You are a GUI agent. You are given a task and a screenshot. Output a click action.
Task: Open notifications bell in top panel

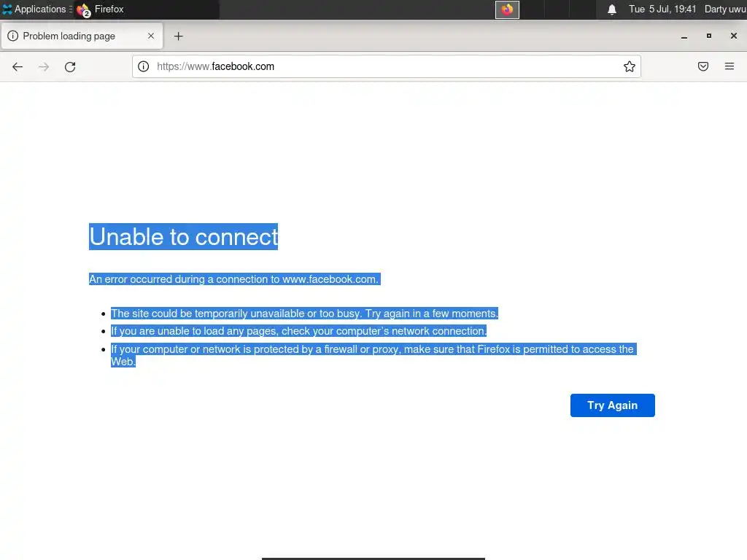tap(612, 9)
